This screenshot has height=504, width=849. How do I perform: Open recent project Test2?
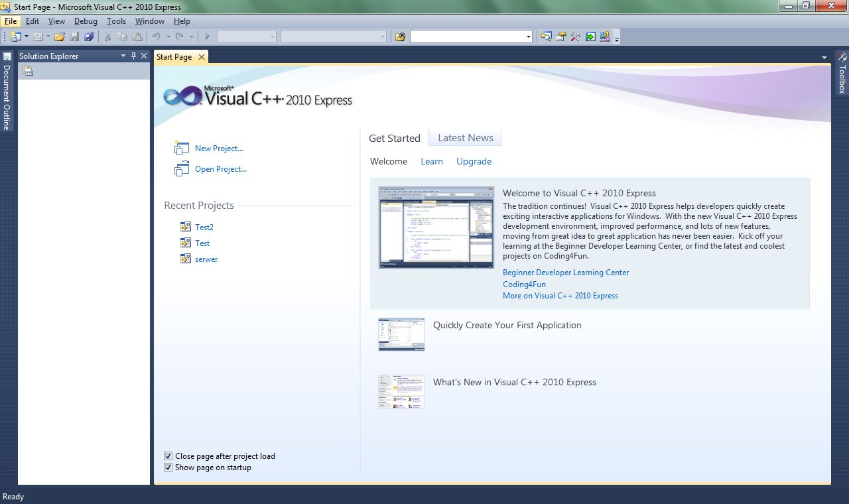(204, 227)
